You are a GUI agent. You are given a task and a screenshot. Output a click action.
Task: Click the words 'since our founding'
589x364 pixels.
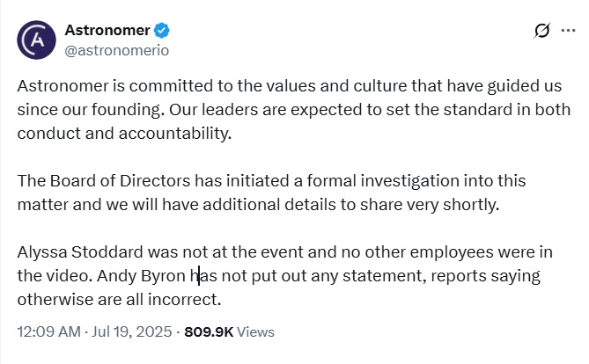tap(91, 110)
